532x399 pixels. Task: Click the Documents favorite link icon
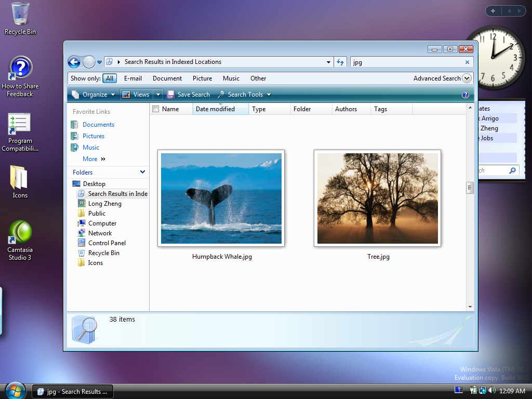coord(74,125)
